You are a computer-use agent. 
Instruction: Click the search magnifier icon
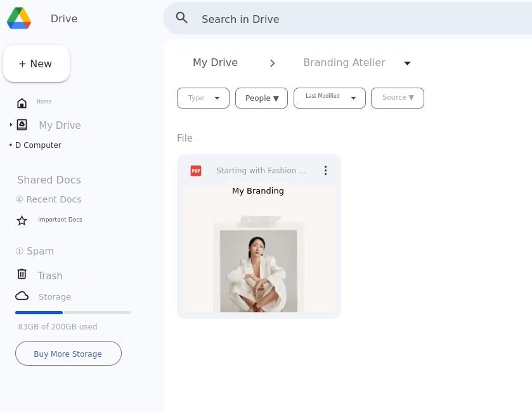[x=182, y=18]
